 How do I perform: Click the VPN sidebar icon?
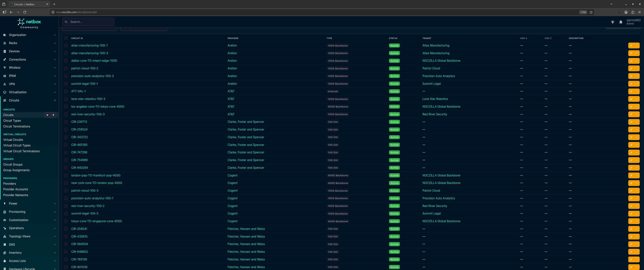coord(4,84)
